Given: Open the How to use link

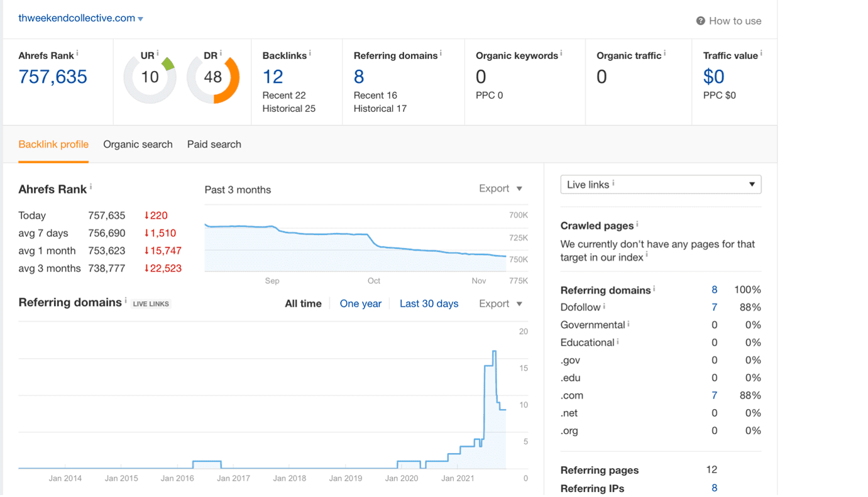Looking at the screenshot, I should pyautogui.click(x=735, y=21).
